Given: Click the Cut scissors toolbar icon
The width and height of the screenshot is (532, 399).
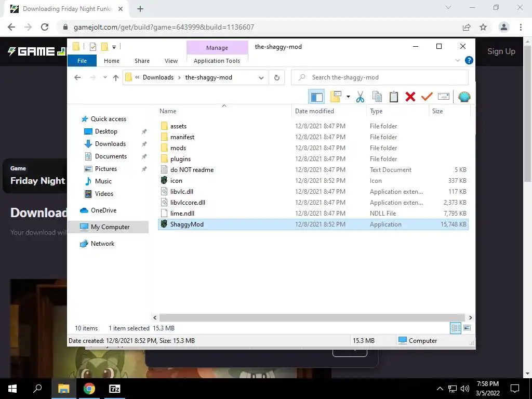Looking at the screenshot, I should [x=360, y=97].
